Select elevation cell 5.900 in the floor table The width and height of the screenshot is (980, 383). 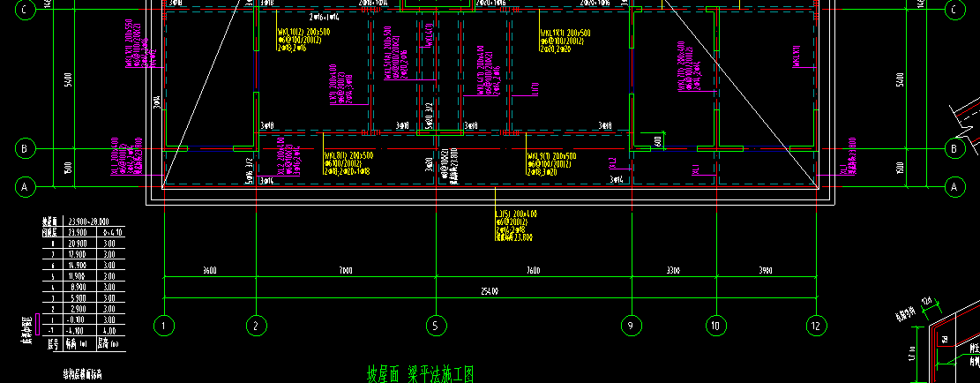77,297
